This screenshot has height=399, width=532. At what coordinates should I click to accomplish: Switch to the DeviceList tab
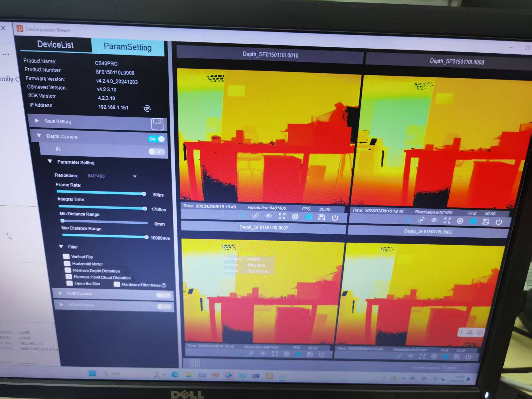click(55, 45)
